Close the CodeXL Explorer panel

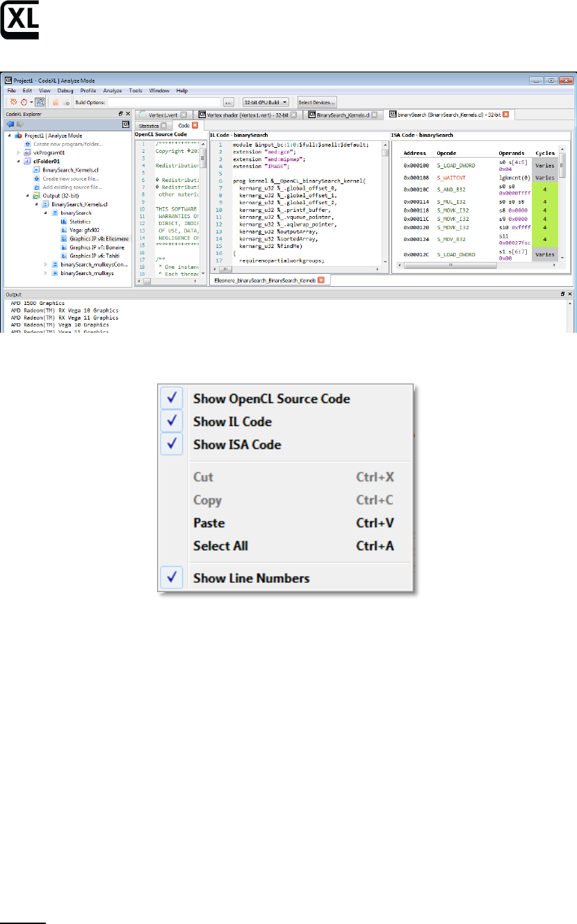[127, 113]
